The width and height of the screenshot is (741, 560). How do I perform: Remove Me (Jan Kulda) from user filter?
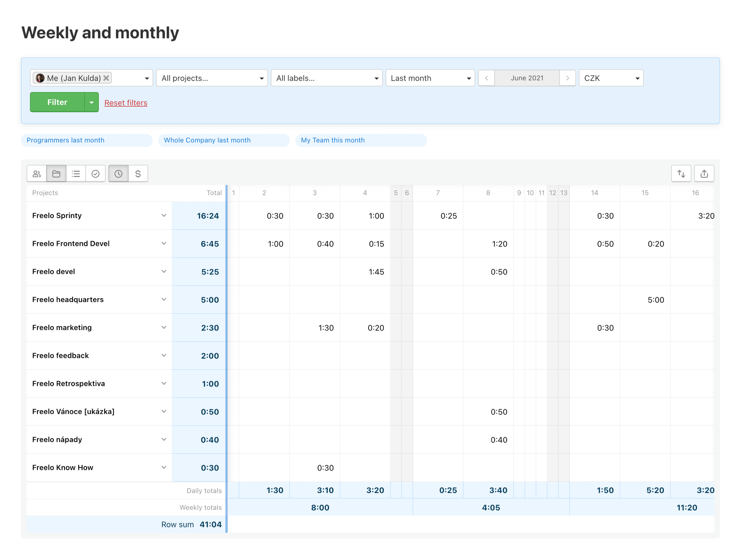coord(106,78)
